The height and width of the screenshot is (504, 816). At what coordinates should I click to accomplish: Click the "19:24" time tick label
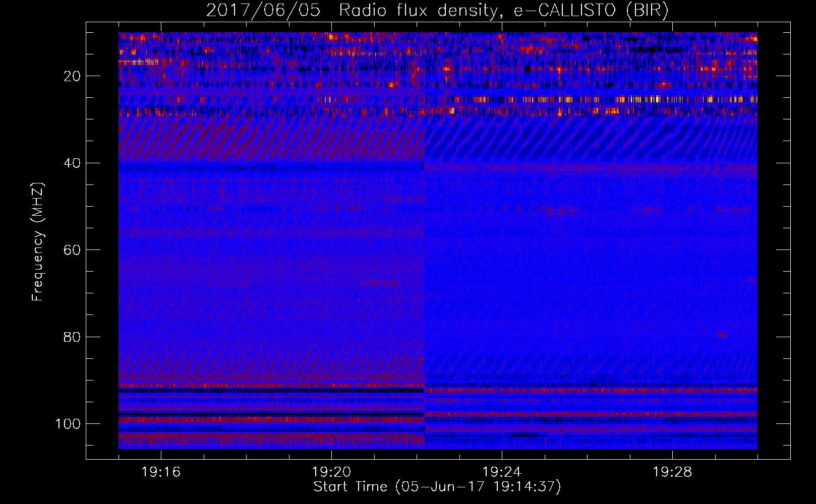click(x=502, y=472)
